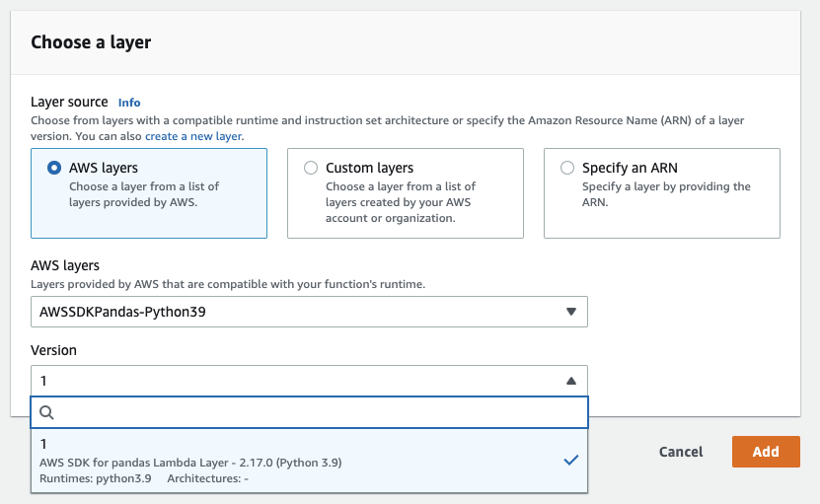Focus the version search input field

(x=309, y=412)
